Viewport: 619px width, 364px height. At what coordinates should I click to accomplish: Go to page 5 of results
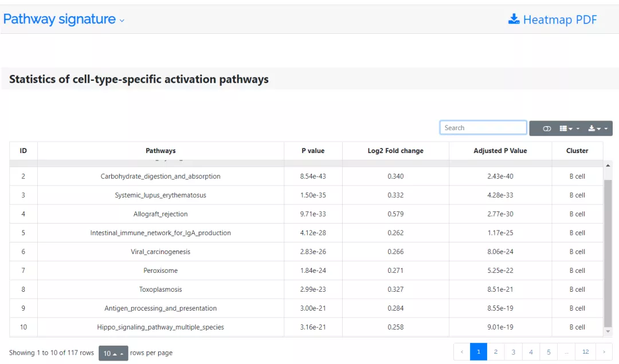coord(549,352)
